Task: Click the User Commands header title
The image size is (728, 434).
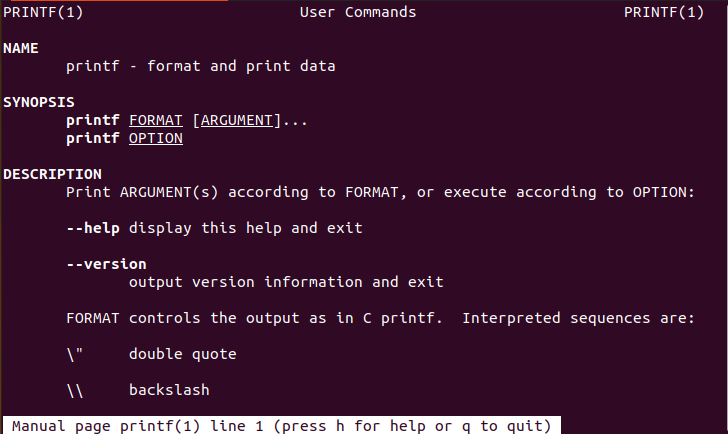Action: point(357,12)
